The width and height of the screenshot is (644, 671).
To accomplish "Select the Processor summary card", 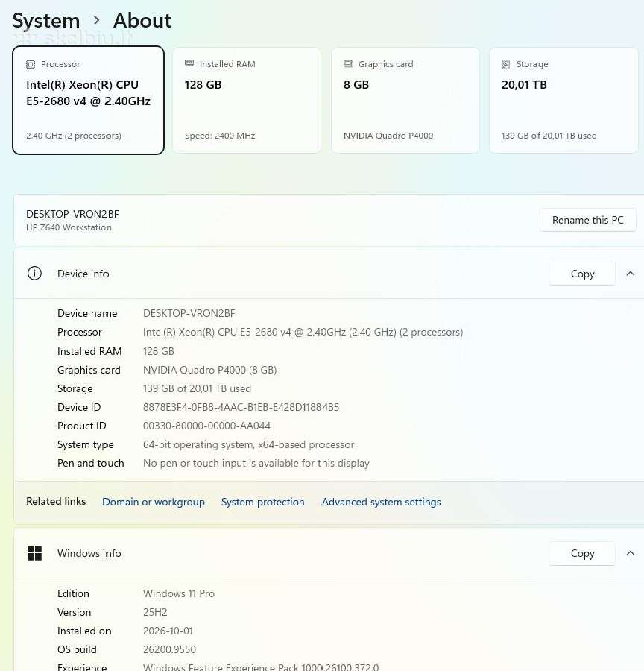I will (x=88, y=100).
